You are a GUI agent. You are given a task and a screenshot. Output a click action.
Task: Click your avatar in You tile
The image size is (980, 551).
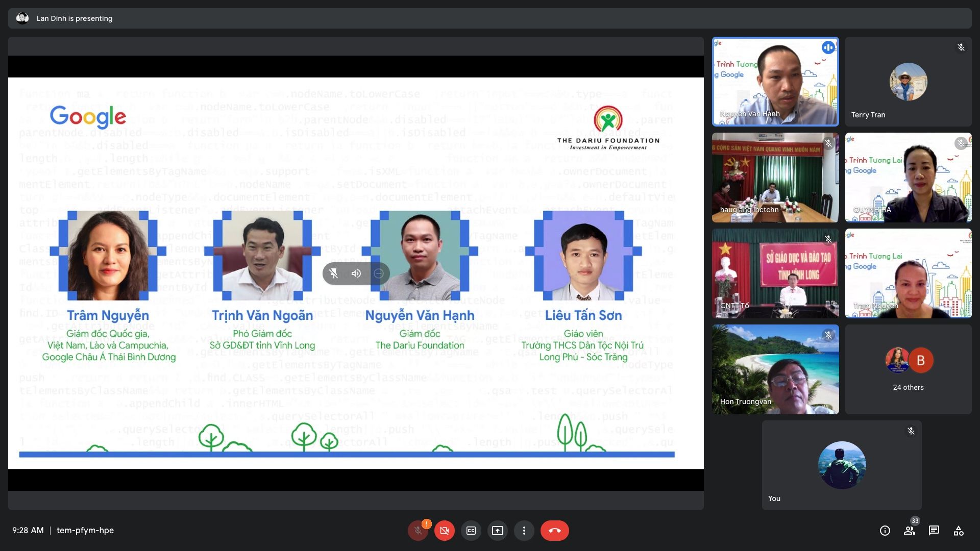[842, 465]
